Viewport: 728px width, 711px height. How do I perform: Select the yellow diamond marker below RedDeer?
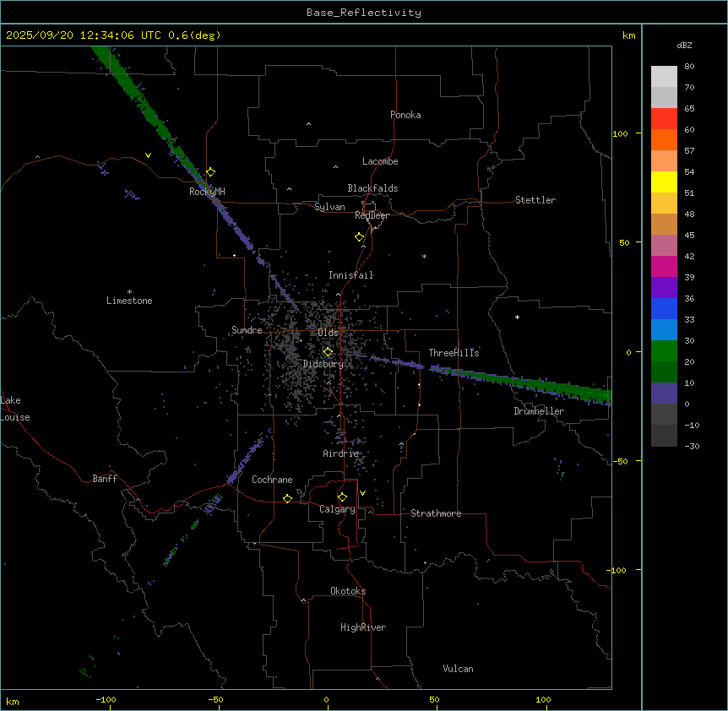point(359,237)
